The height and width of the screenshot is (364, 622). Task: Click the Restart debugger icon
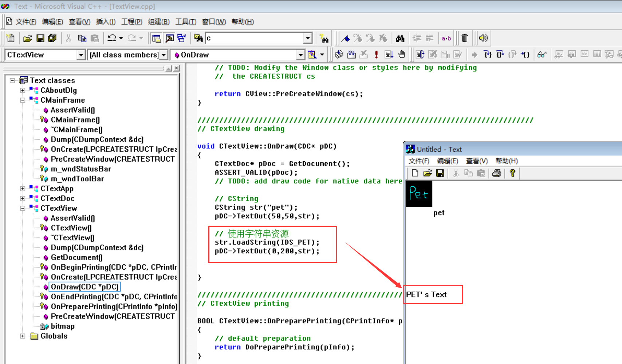tap(420, 55)
